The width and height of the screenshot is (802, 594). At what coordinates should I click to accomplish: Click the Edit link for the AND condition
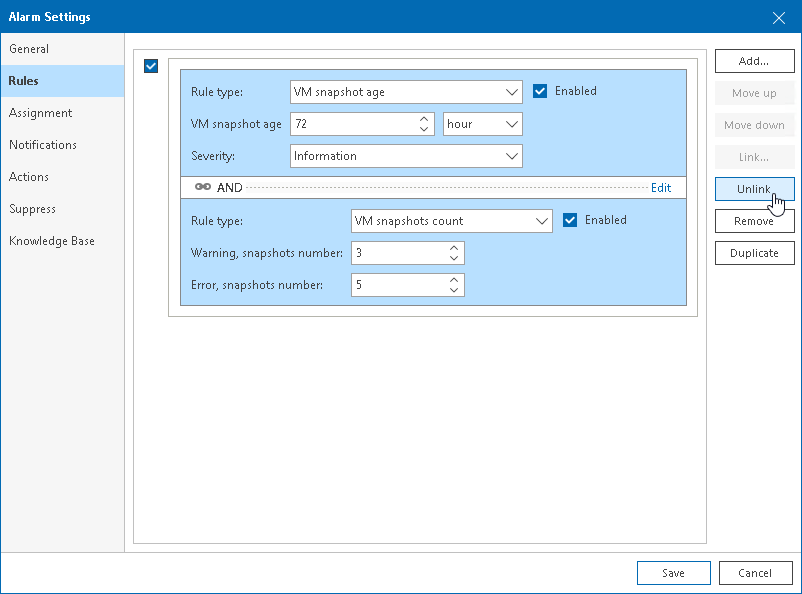(x=661, y=188)
